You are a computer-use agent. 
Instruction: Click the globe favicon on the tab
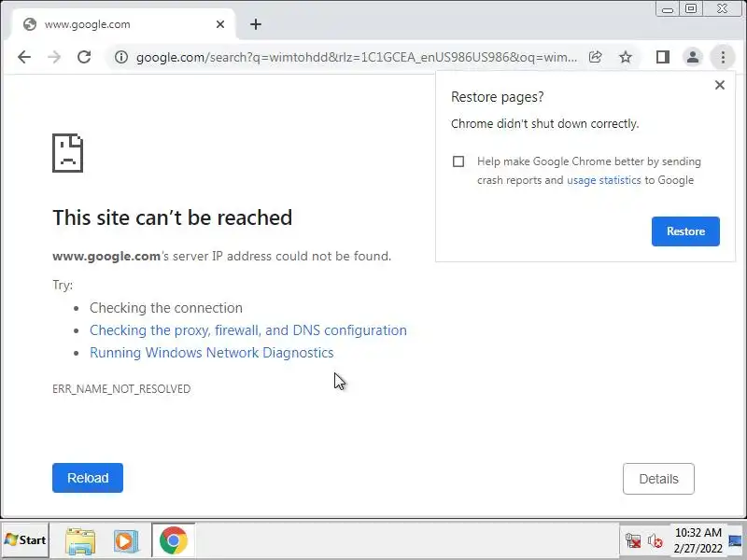(30, 24)
